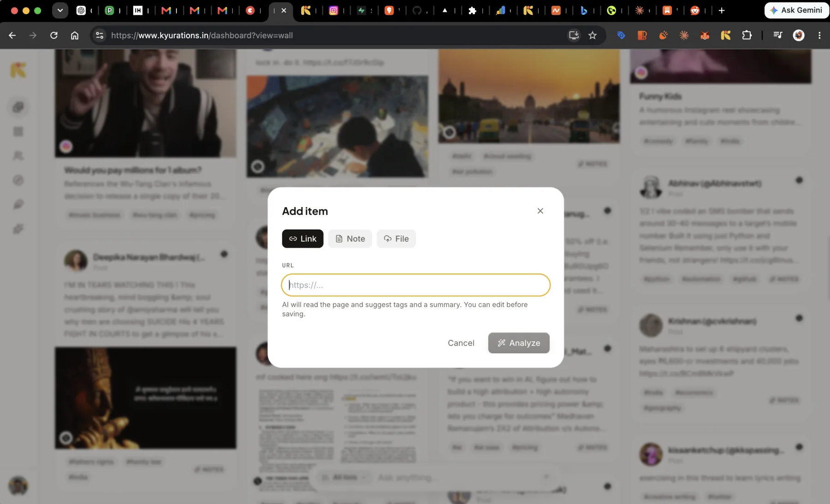
Task: Click the Analyze button
Action: click(519, 343)
